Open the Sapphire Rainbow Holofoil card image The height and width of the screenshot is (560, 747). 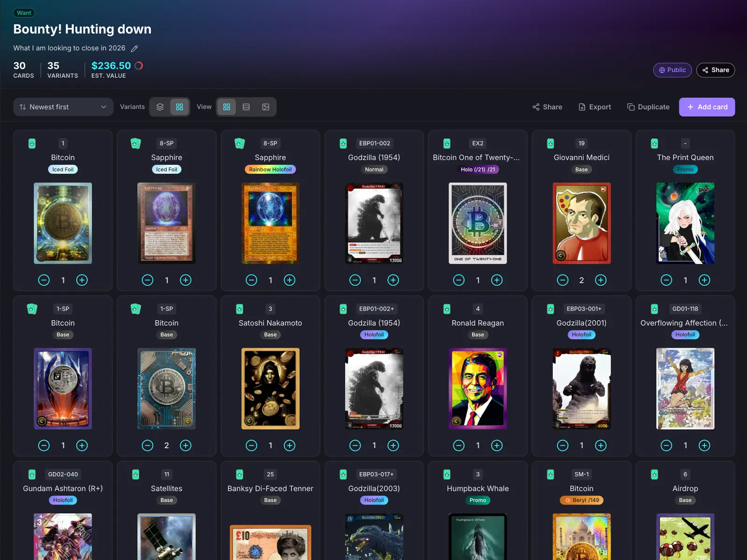pos(270,223)
